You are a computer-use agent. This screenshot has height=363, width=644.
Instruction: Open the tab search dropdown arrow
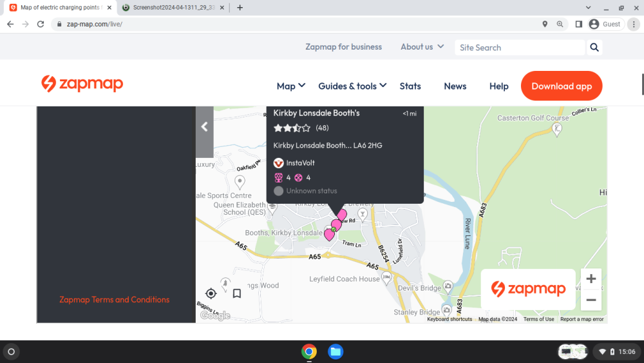[x=588, y=7]
